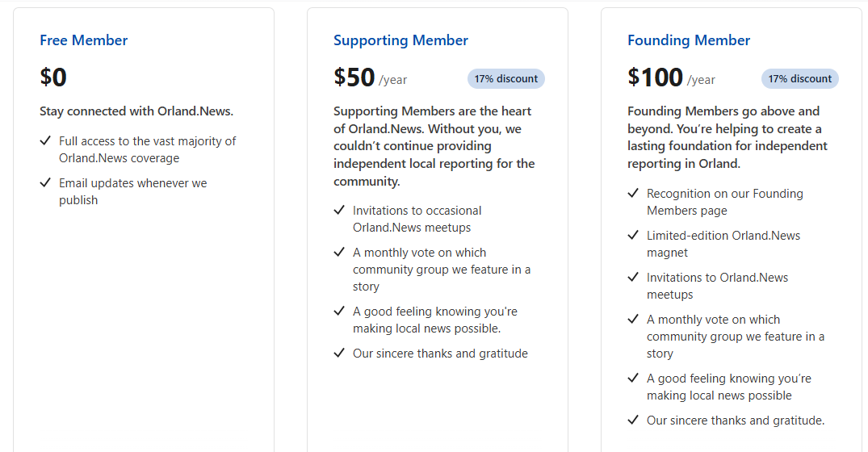Click the checkmark beside "Invitations to occasional Orland.News meetups"

coord(339,211)
